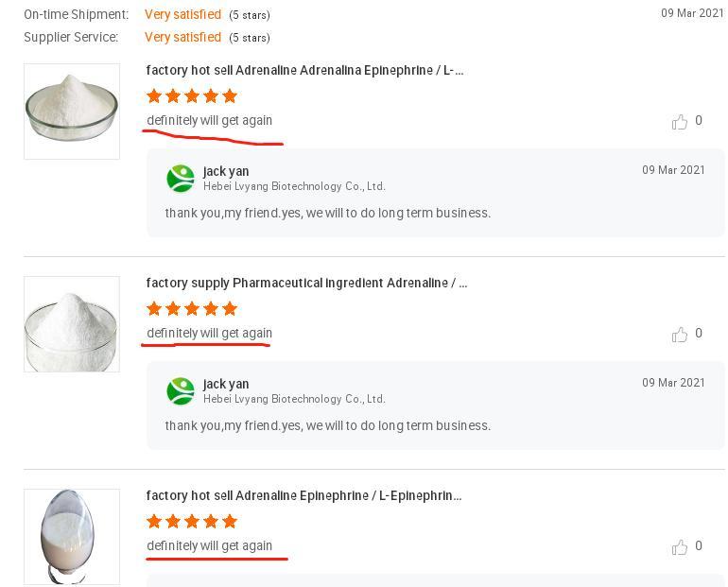The height and width of the screenshot is (587, 728).
Task: Click the second review's five-star rating
Action: point(192,309)
